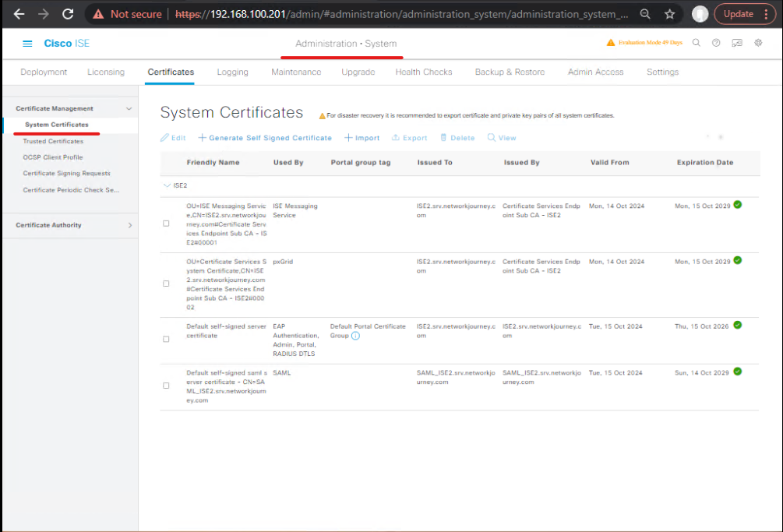Open the ISE settings gear icon
Image resolution: width=783 pixels, height=532 pixels.
pyautogui.click(x=758, y=43)
